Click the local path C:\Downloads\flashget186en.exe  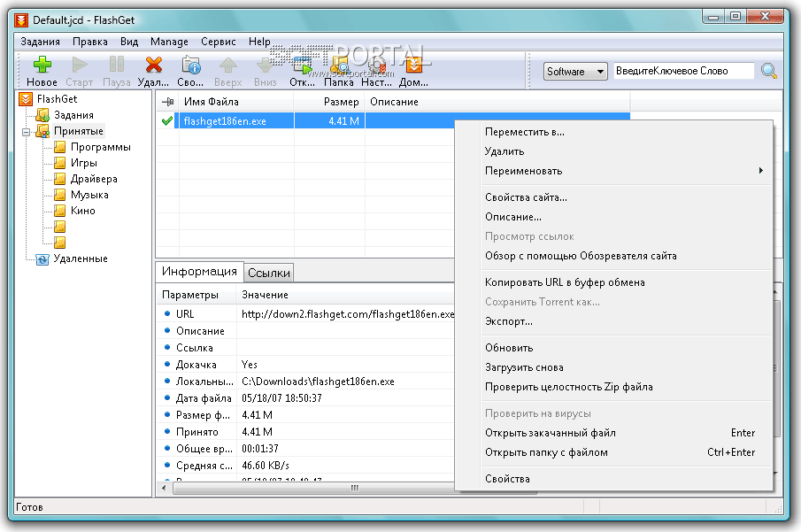318,382
